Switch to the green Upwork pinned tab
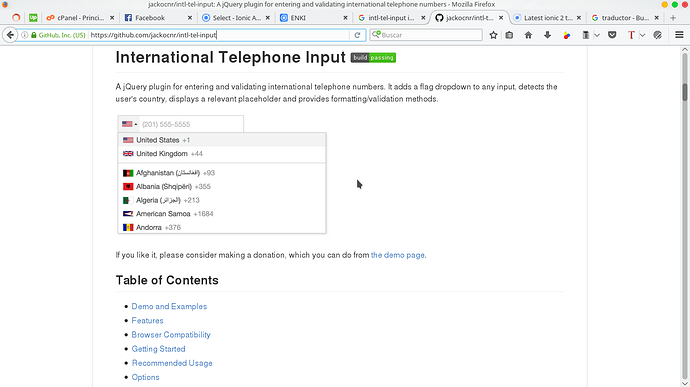This screenshot has width=690, height=387. click(33, 18)
